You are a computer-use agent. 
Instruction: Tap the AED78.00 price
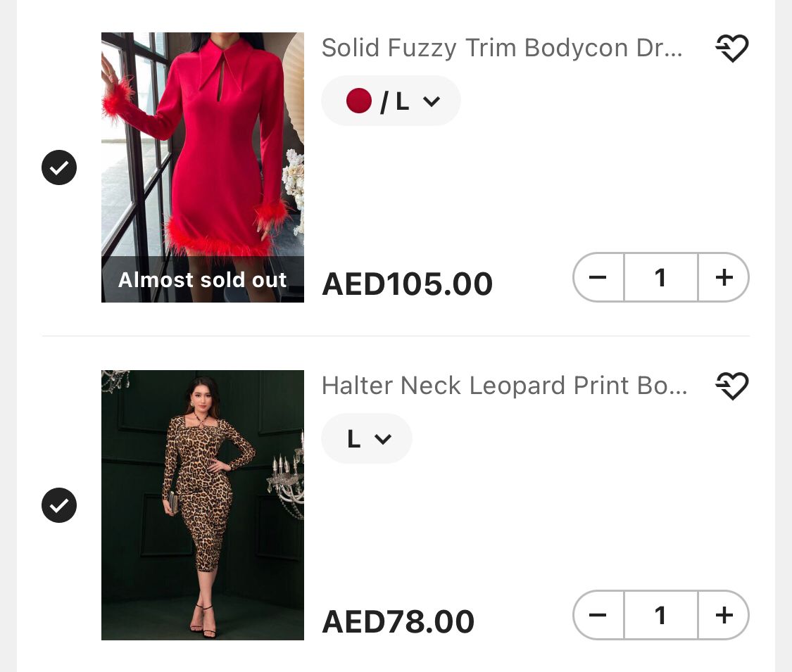pyautogui.click(x=398, y=622)
